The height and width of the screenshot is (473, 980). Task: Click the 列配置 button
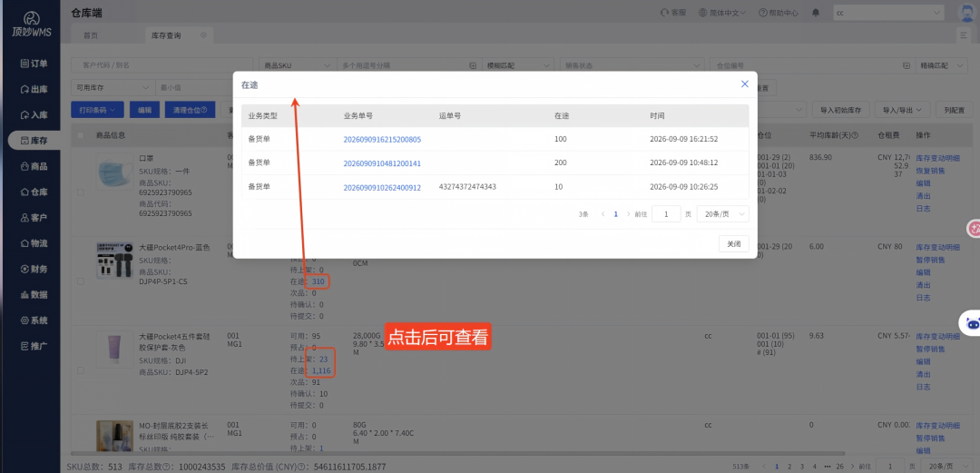[955, 110]
